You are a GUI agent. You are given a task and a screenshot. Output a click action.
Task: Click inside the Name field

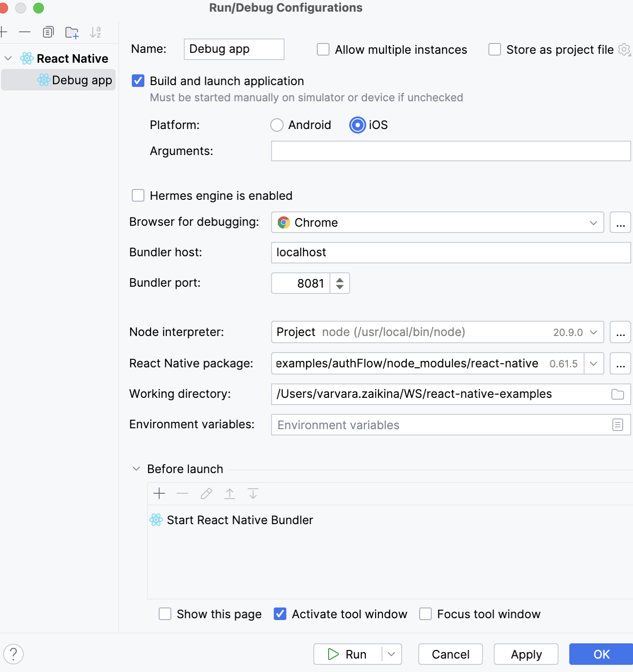click(x=233, y=49)
